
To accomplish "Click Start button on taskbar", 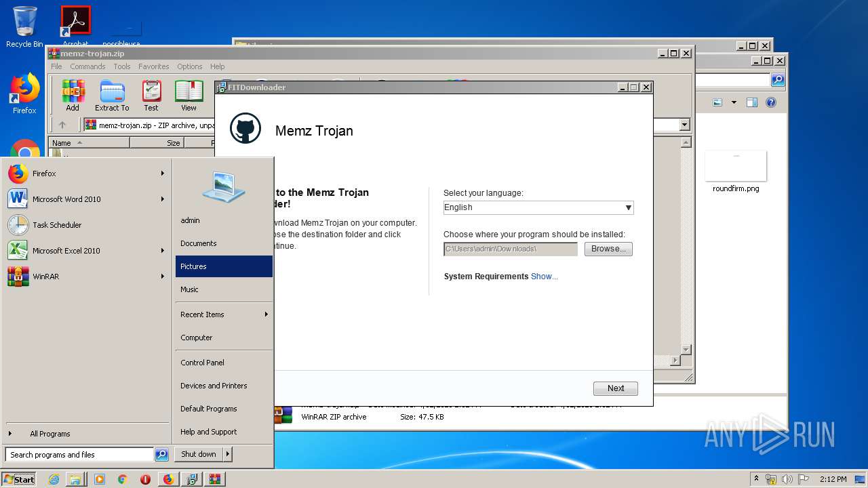I will point(20,479).
